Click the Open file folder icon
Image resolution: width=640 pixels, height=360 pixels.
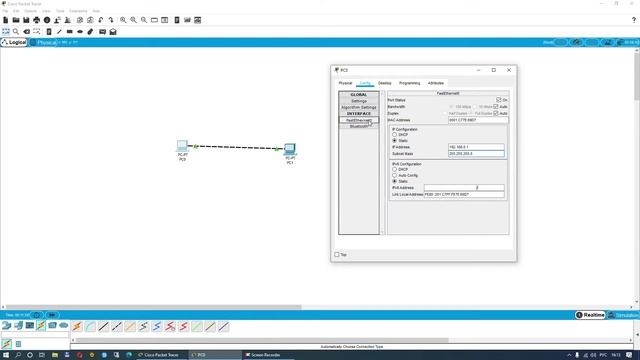point(16,20)
